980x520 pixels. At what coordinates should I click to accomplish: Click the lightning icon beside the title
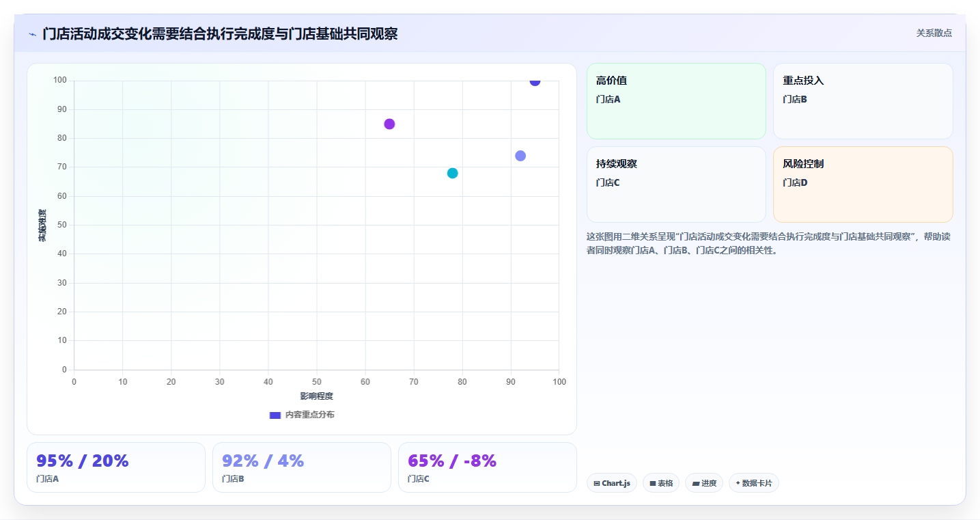[x=32, y=33]
